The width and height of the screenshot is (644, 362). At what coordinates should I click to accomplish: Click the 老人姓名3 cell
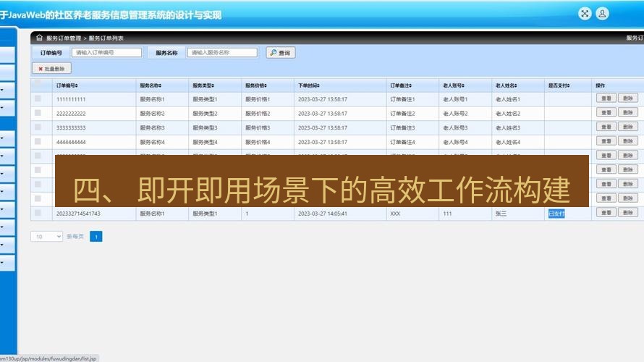(508, 128)
